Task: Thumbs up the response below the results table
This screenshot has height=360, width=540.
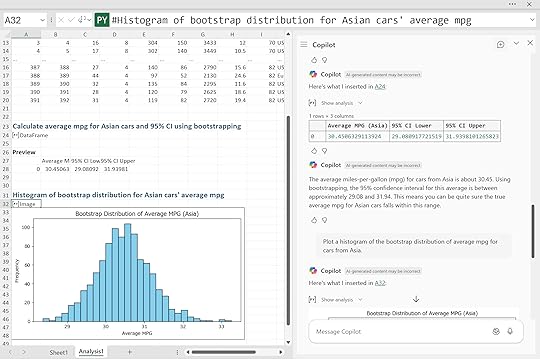Action: [314, 151]
